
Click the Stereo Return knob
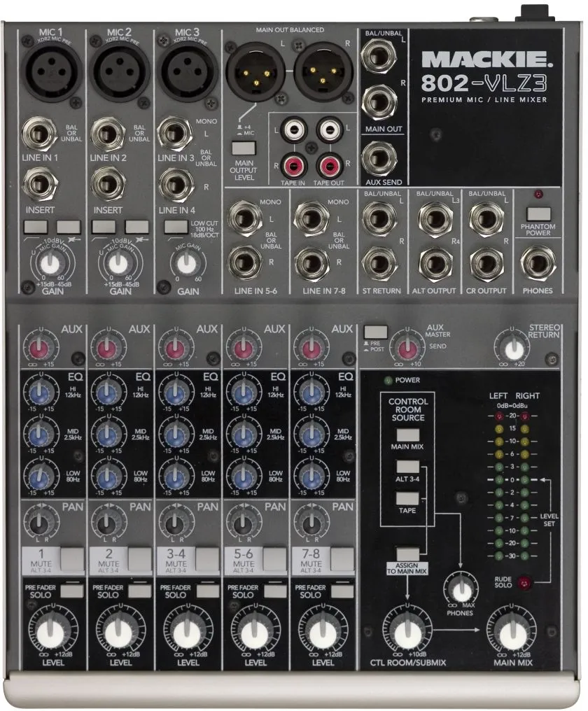pos(514,349)
